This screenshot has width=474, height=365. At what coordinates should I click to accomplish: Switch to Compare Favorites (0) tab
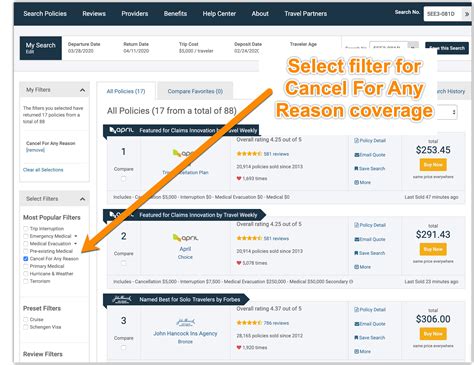pos(195,91)
